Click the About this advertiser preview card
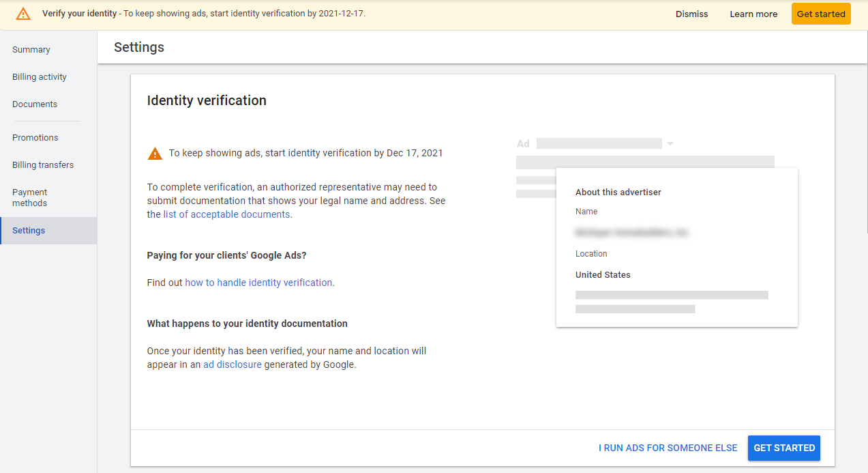Viewport: 868px width, 473px height. pos(676,247)
